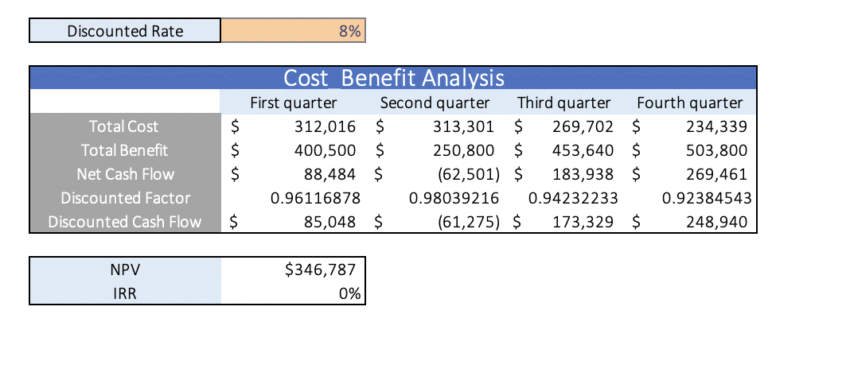This screenshot has width=850, height=388.
Task: Click the 400,500 total benefit cell
Action: pyautogui.click(x=293, y=150)
